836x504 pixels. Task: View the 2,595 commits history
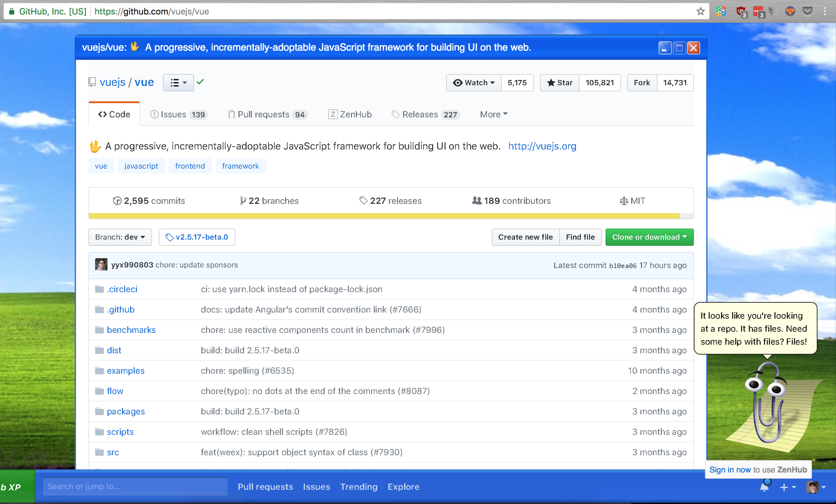(149, 201)
